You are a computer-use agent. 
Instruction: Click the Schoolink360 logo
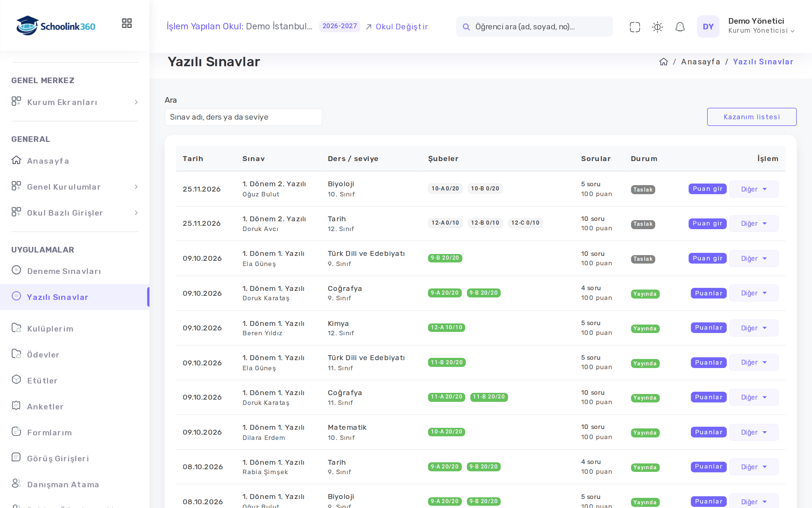point(56,26)
